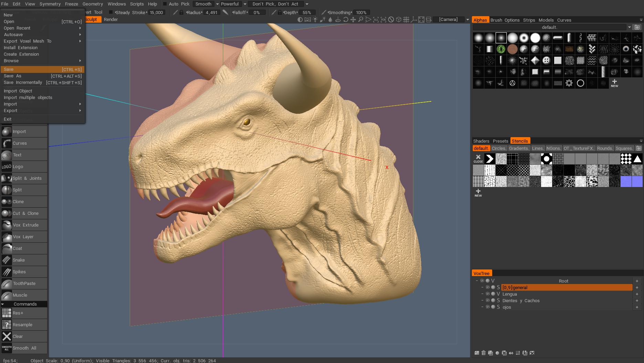Screen dimensions: 644x363
Task: Select the Vox Extrude tool
Action: click(24, 225)
